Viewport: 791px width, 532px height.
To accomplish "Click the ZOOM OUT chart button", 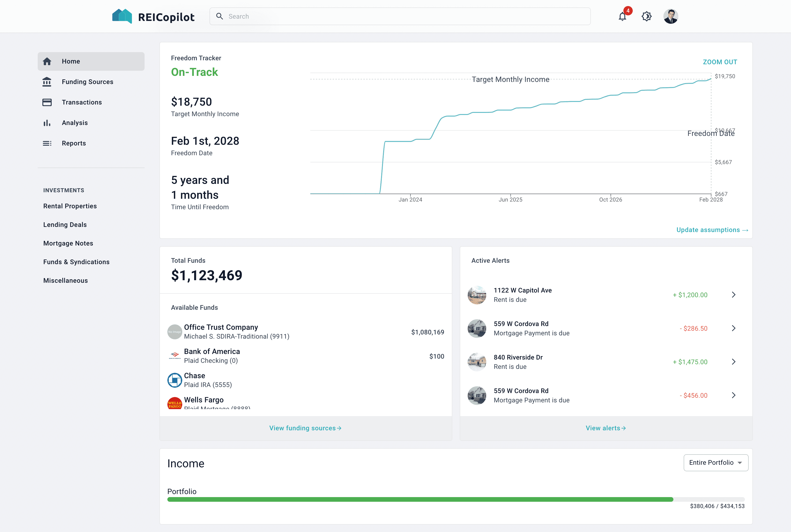I will pyautogui.click(x=720, y=62).
